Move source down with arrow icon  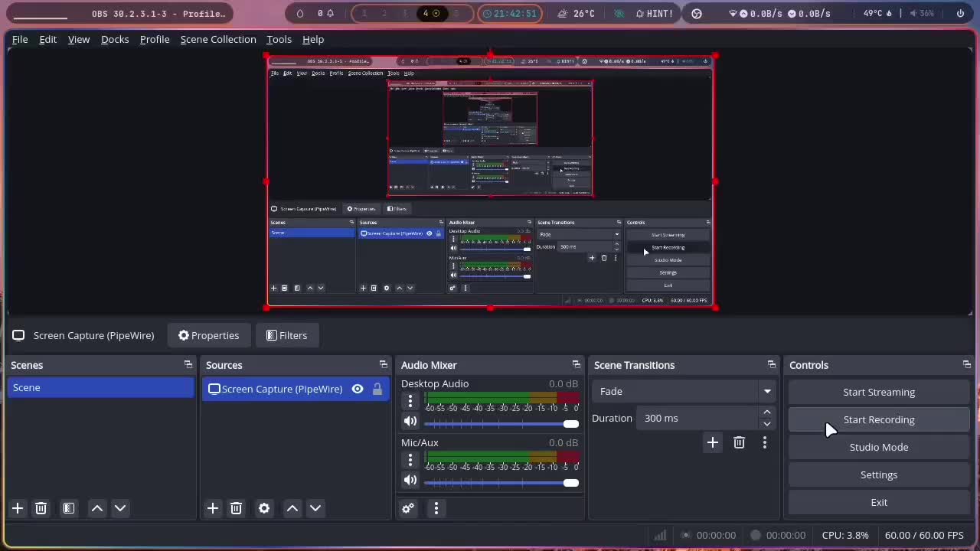click(315, 508)
